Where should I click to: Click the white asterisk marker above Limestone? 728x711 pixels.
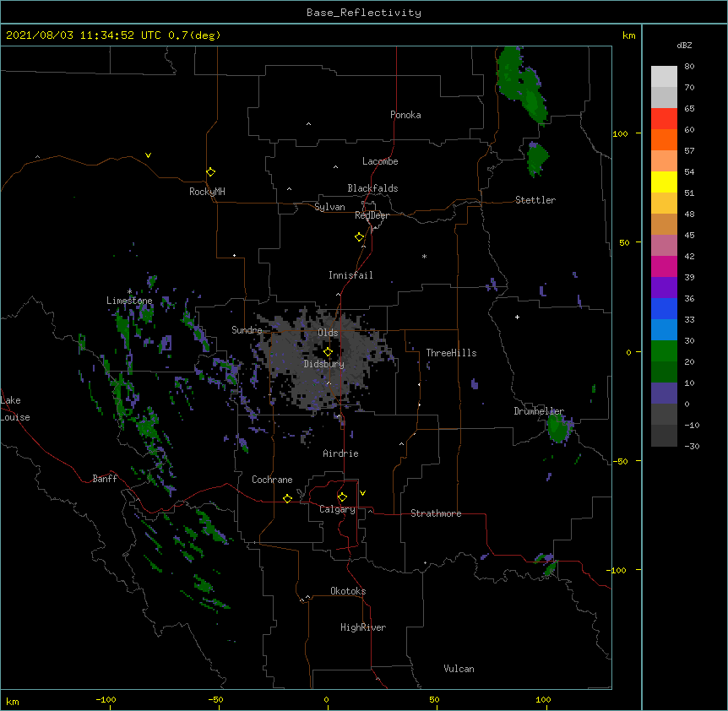pyautogui.click(x=129, y=291)
